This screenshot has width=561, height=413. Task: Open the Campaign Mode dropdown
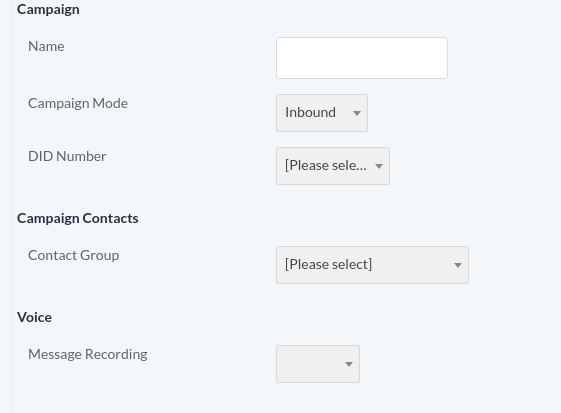click(322, 113)
